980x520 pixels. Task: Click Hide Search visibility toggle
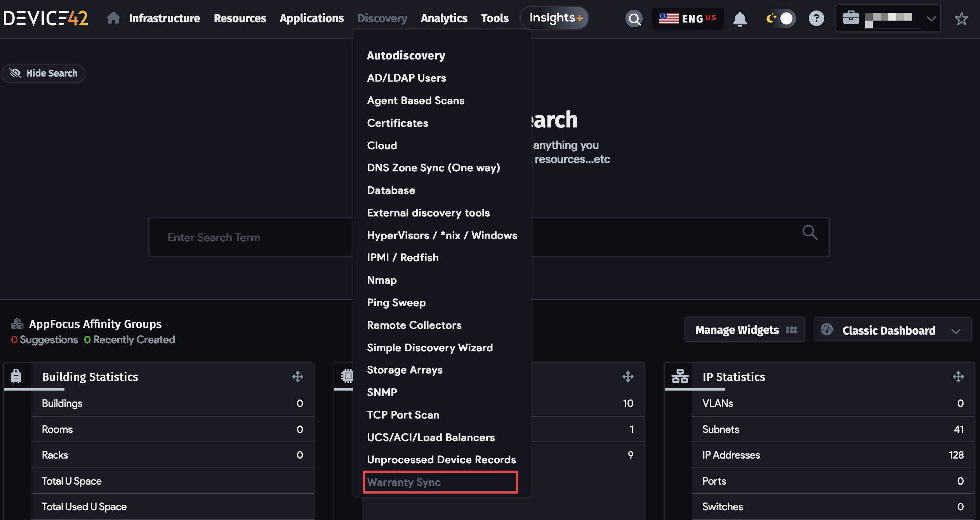coord(43,73)
